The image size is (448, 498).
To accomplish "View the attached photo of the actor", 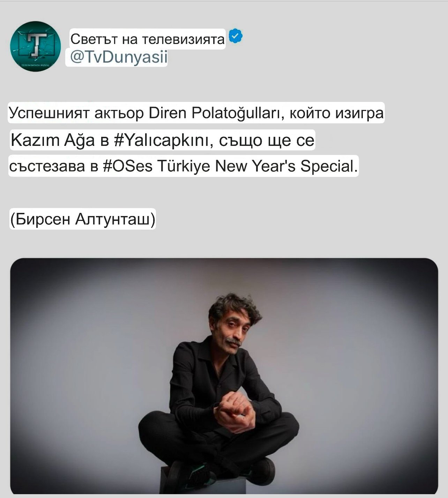I will click(224, 376).
